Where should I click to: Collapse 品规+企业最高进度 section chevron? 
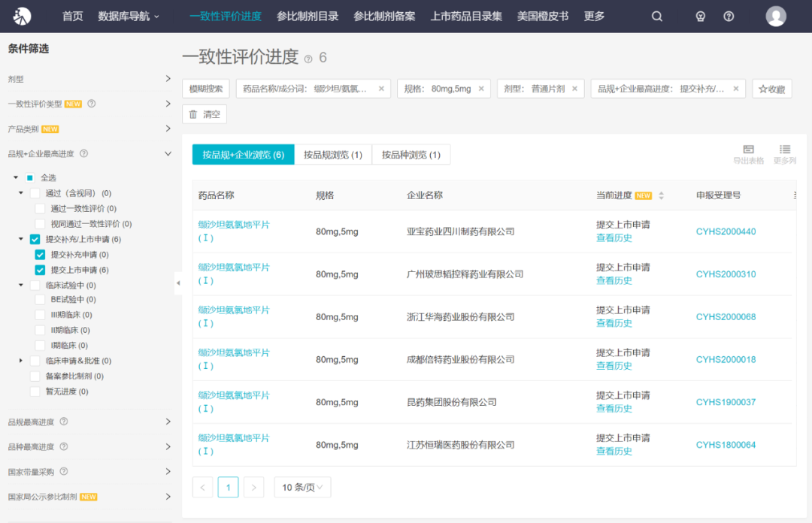168,154
